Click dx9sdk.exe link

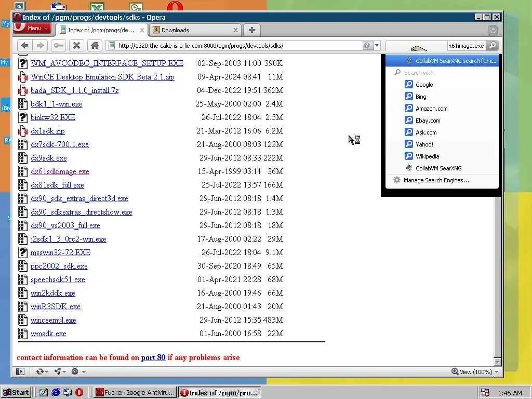48,158
